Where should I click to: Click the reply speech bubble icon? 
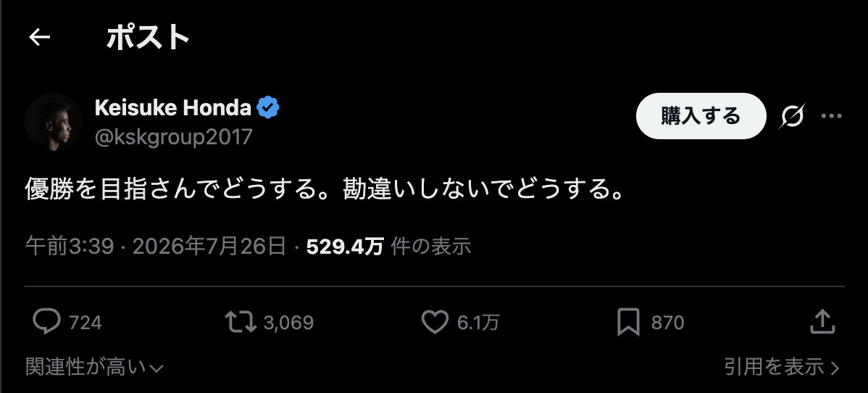click(46, 322)
